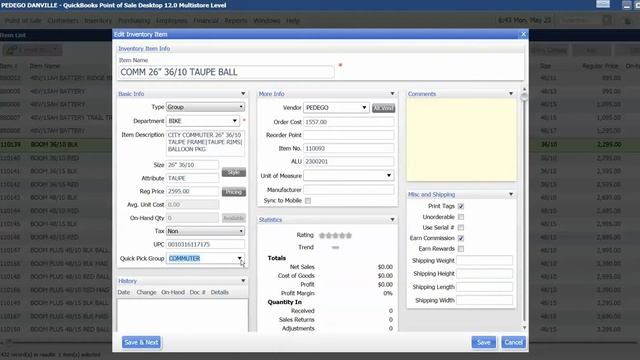
Task: Click the Size field
Action: click(192, 165)
